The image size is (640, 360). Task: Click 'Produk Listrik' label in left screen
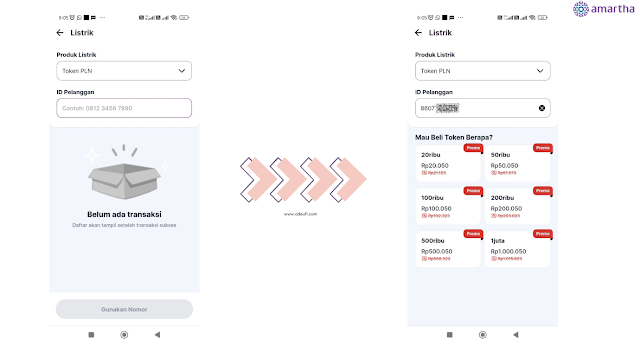76,55
